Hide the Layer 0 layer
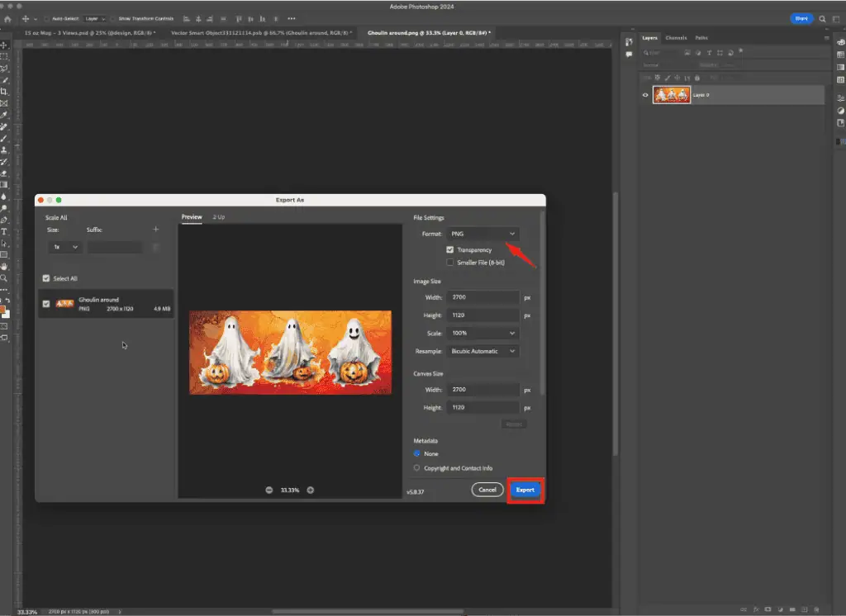The height and width of the screenshot is (616, 846). (x=645, y=94)
